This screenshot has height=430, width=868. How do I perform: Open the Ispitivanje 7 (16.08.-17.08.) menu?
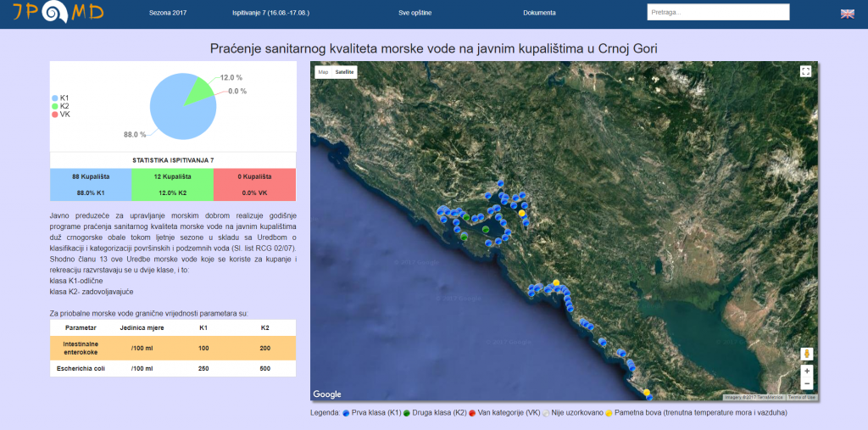coord(270,13)
